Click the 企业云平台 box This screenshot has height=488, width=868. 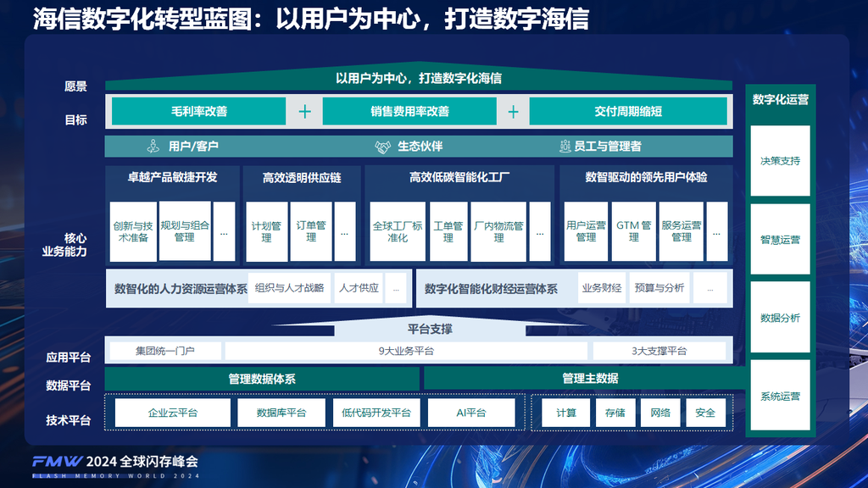point(173,413)
